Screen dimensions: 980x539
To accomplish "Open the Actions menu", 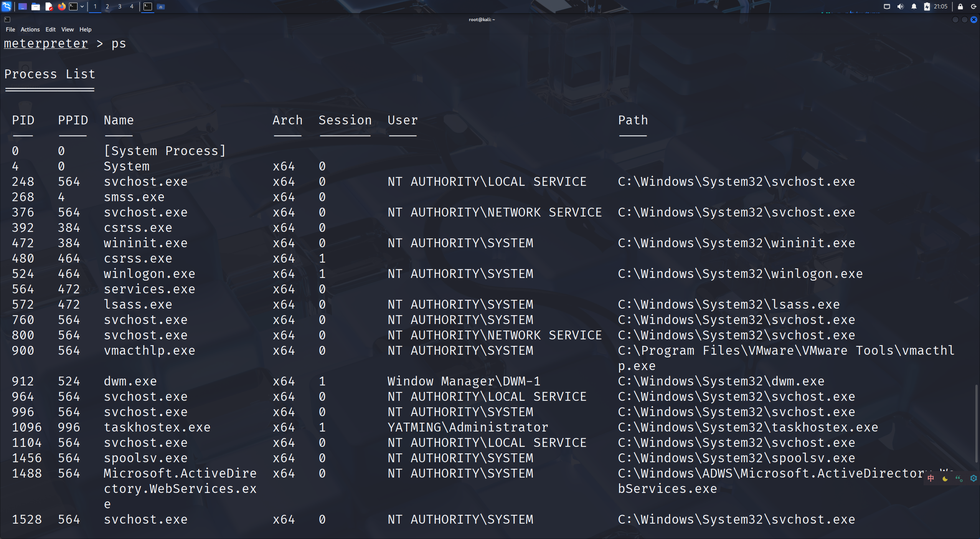I will click(x=30, y=29).
